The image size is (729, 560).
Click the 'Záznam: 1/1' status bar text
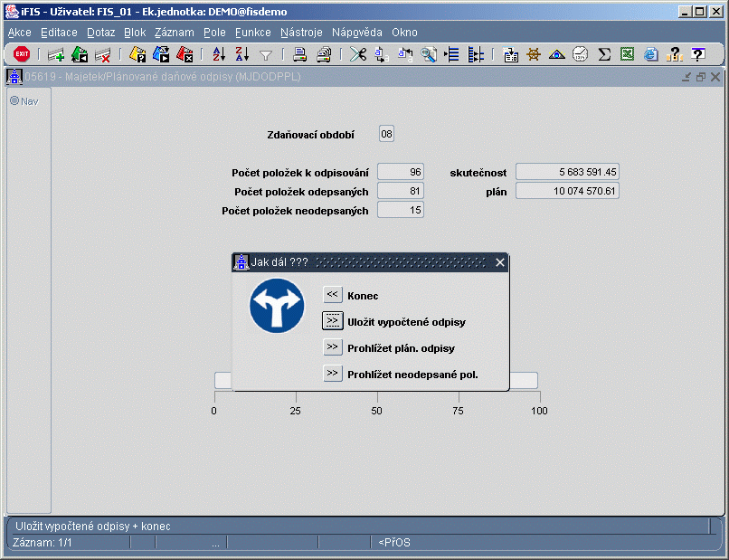[x=43, y=542]
